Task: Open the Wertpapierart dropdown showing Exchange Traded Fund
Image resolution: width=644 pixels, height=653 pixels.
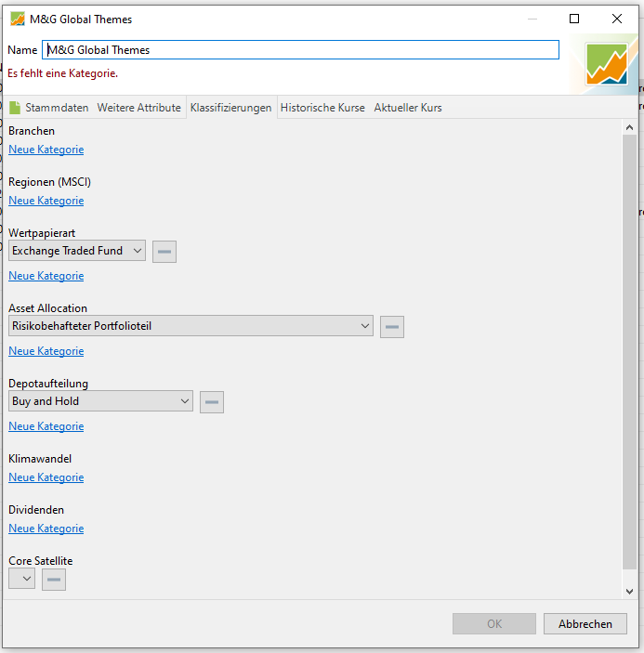Action: [x=77, y=251]
